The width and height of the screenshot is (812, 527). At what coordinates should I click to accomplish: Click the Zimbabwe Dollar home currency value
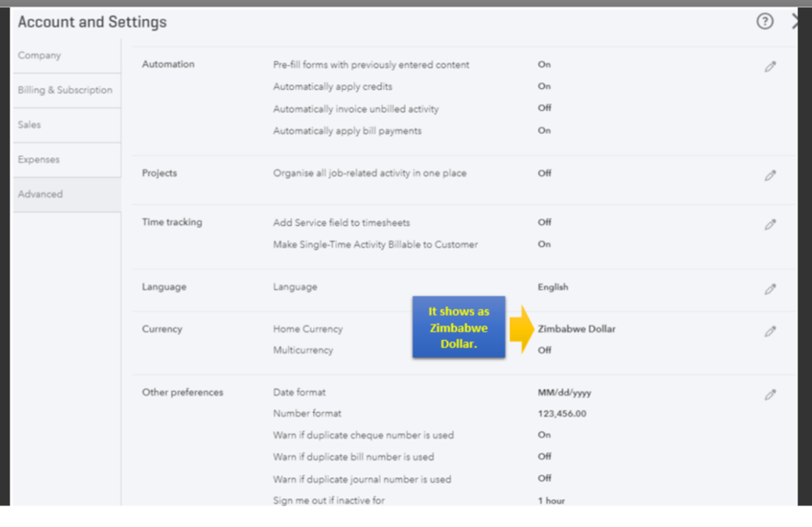576,329
